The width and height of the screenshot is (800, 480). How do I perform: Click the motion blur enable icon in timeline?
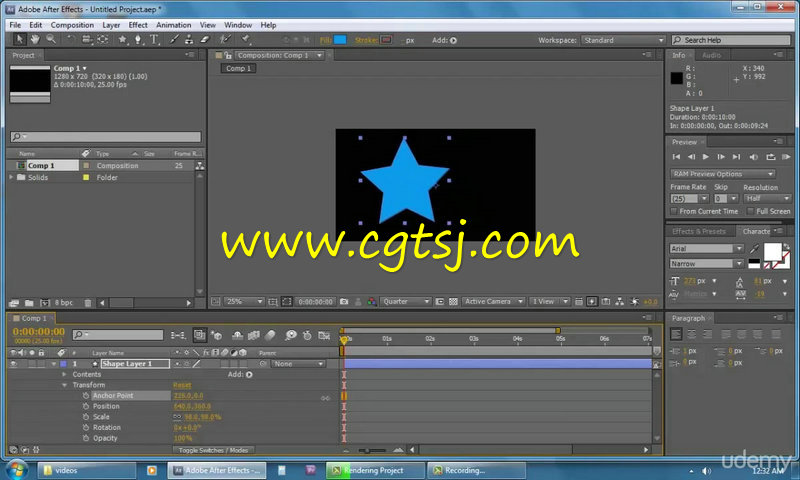(270, 335)
